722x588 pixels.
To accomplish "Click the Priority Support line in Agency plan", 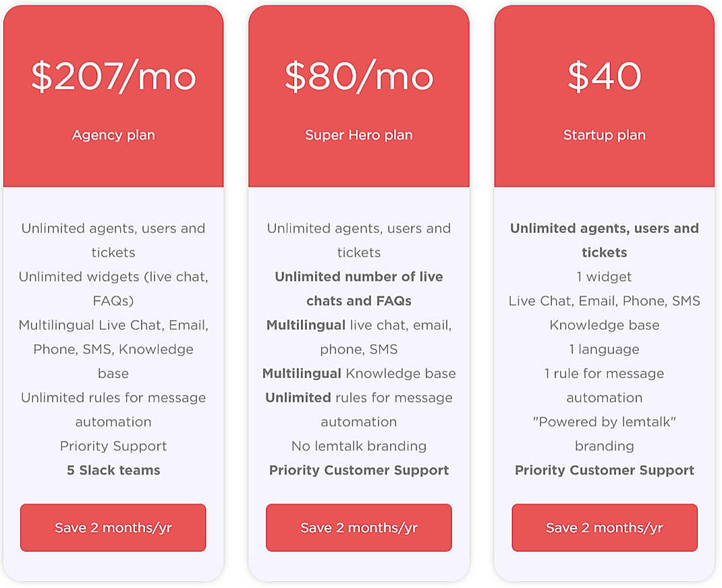I will [113, 446].
